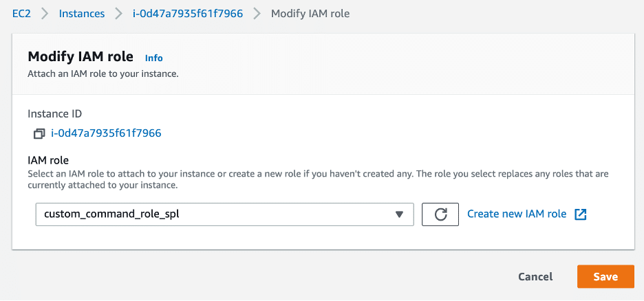Click the chevron separator after Instances breadcrumb
The width and height of the screenshot is (644, 301).
point(118,14)
